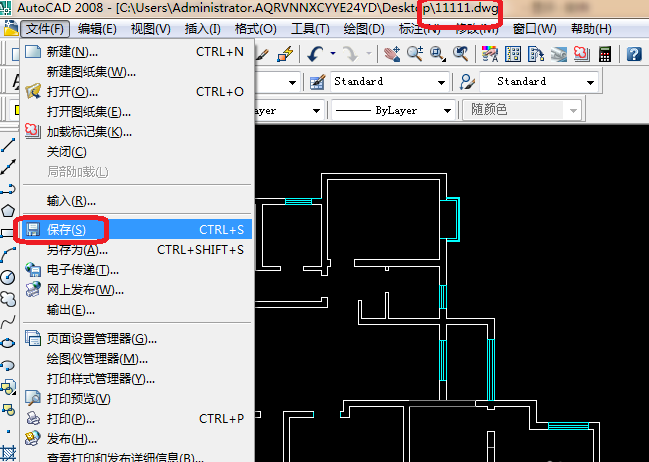Click the Multileader Style icon
Screen dimensions: 649x462
(x=467, y=82)
